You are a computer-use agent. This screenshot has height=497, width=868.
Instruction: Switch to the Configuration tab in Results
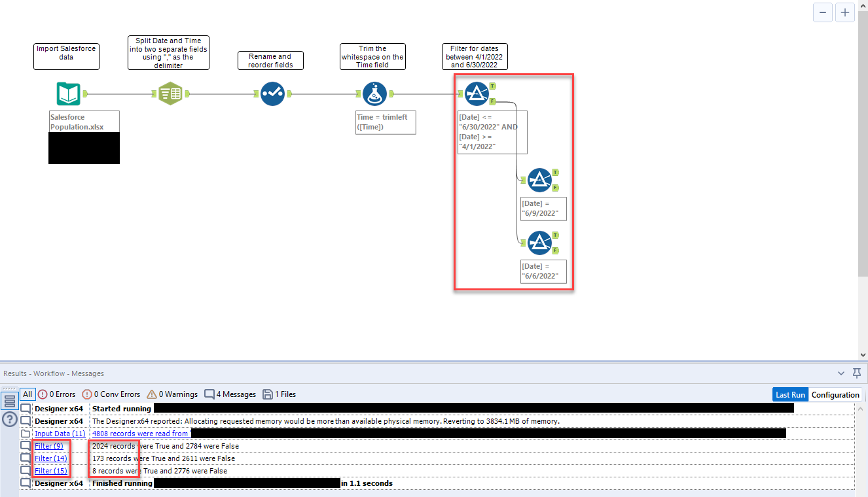(836, 394)
